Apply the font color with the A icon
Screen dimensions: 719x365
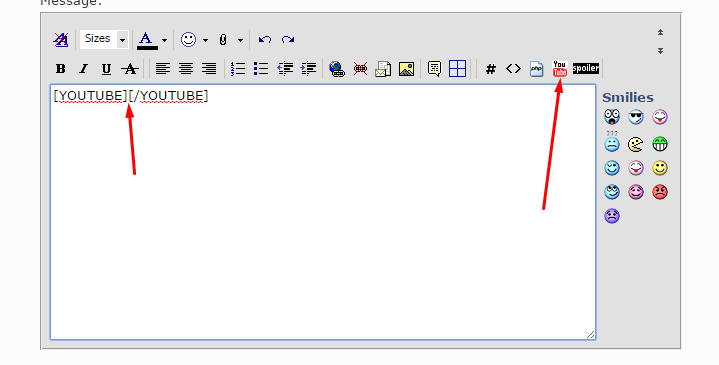(147, 39)
